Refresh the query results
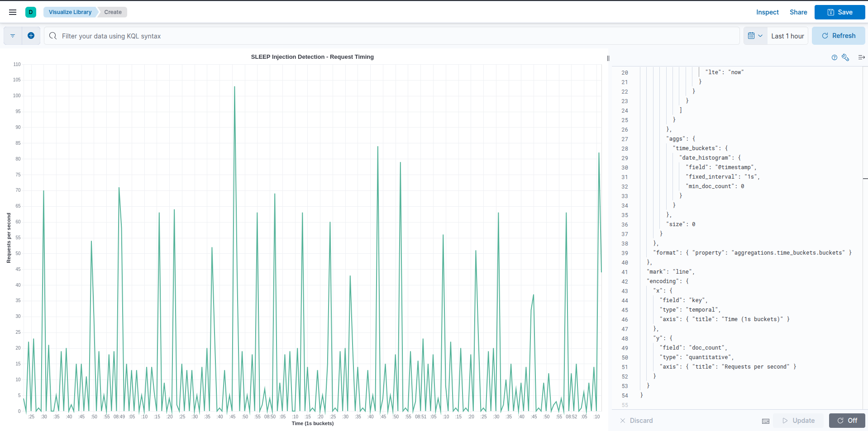 (838, 36)
